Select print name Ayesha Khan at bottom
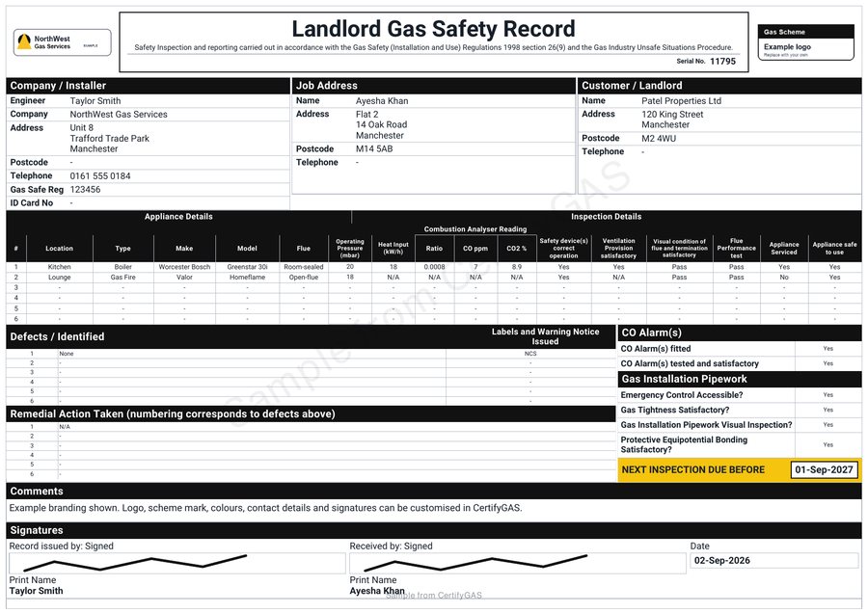 click(377, 591)
